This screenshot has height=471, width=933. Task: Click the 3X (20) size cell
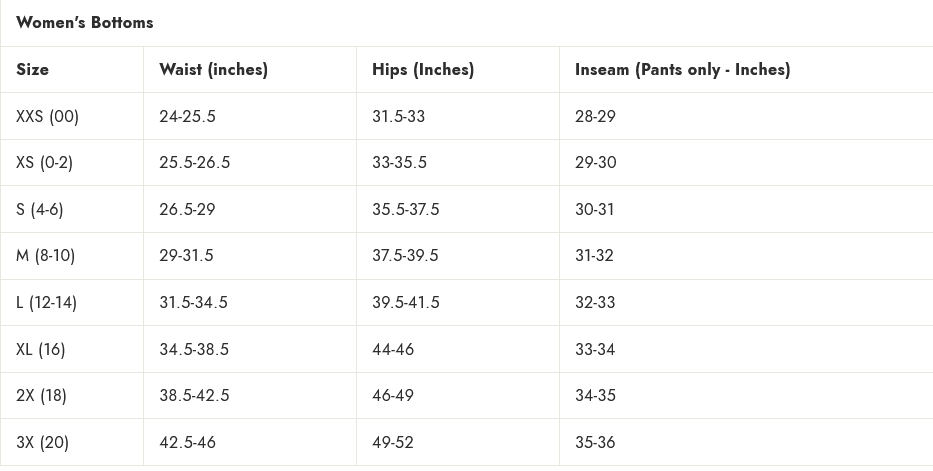point(43,442)
